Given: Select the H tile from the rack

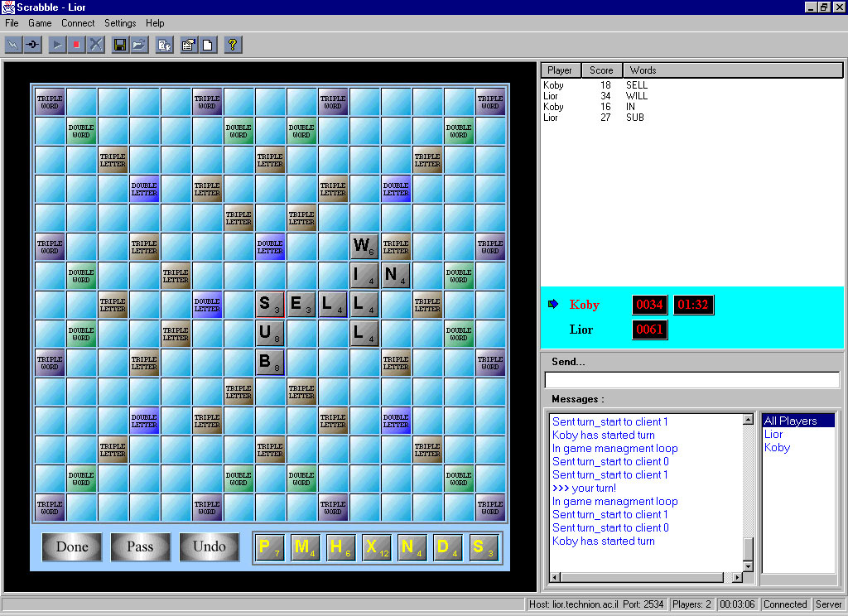Looking at the screenshot, I should point(340,547).
